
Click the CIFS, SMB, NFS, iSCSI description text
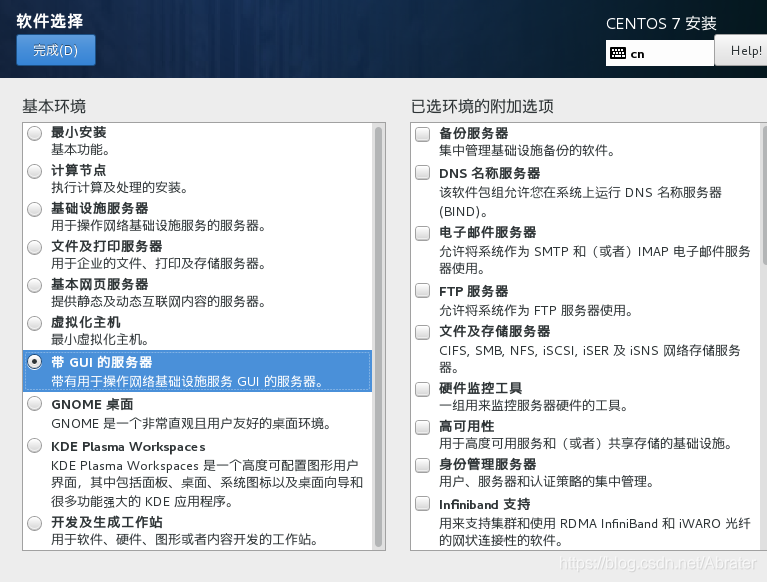click(x=590, y=359)
